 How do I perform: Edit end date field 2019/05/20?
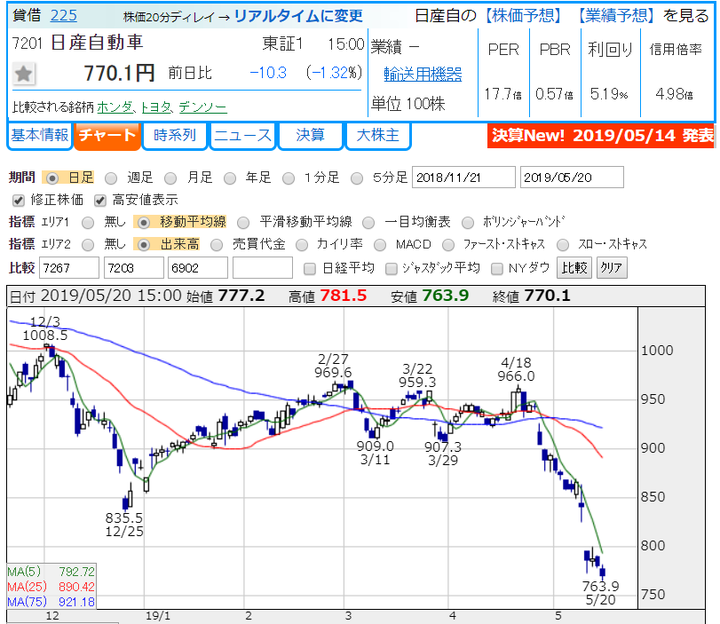coord(572,177)
